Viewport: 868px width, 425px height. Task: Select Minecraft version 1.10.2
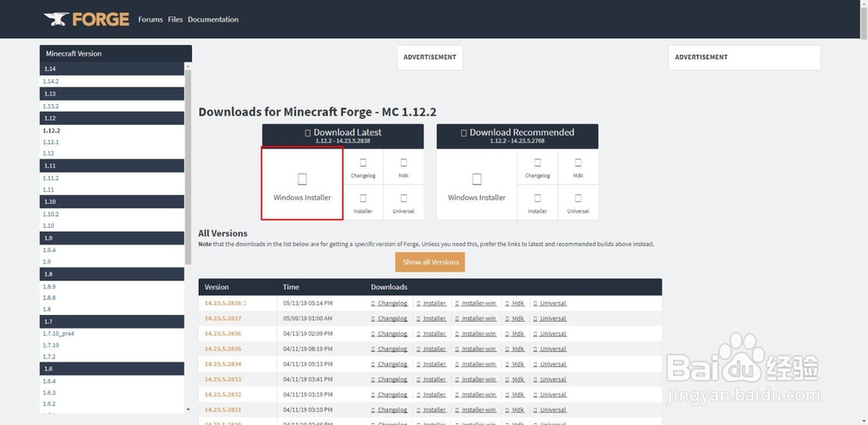[x=51, y=214]
